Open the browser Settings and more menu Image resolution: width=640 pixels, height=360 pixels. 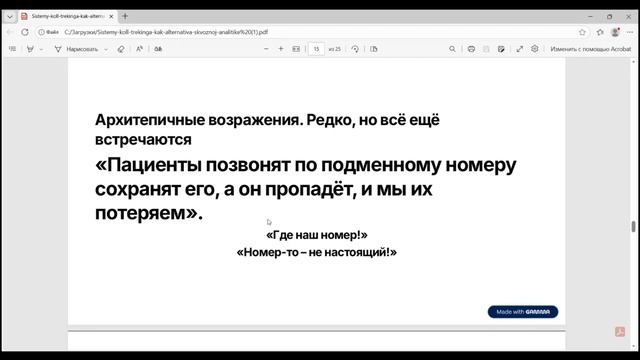(x=630, y=32)
